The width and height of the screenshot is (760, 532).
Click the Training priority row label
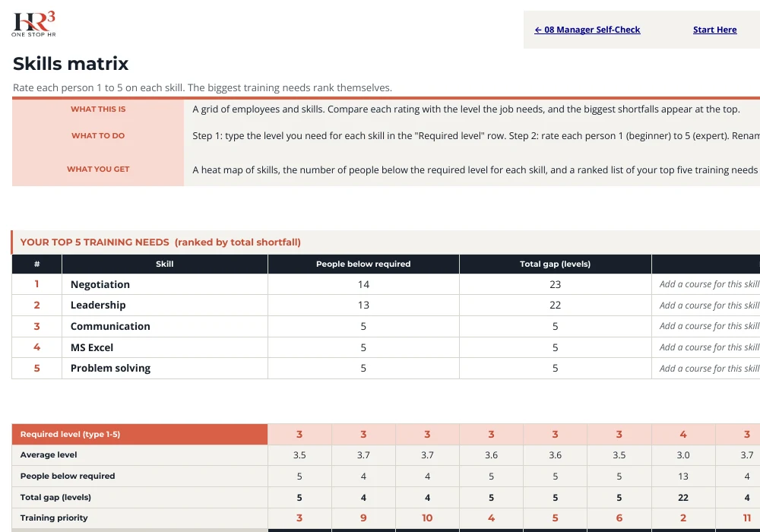(140, 518)
